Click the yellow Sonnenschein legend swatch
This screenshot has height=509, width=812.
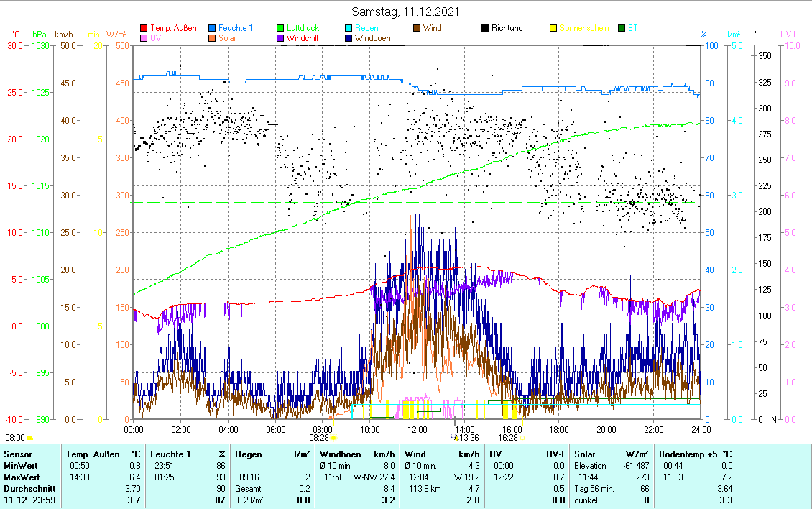click(553, 29)
